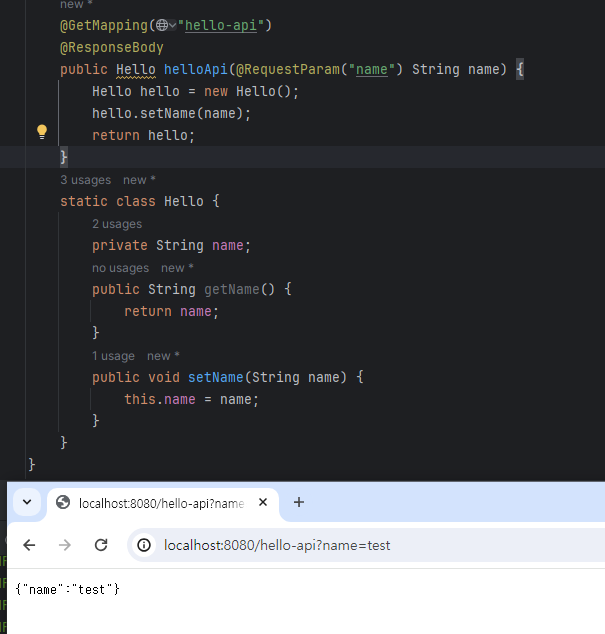Click the "no usages" hint above getName

coord(121,268)
